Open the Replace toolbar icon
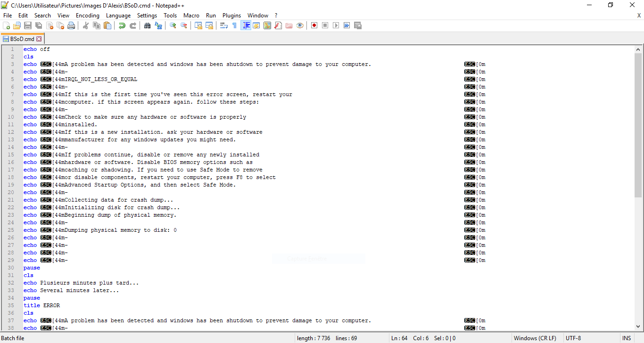This screenshot has height=343, width=644. pyautogui.click(x=158, y=25)
